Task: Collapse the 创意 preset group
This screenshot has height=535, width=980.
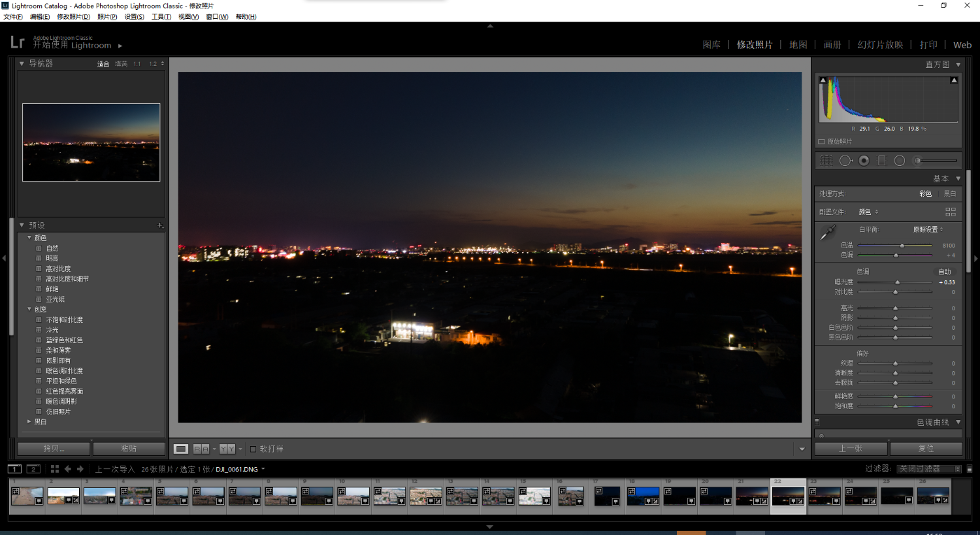Action: click(29, 309)
